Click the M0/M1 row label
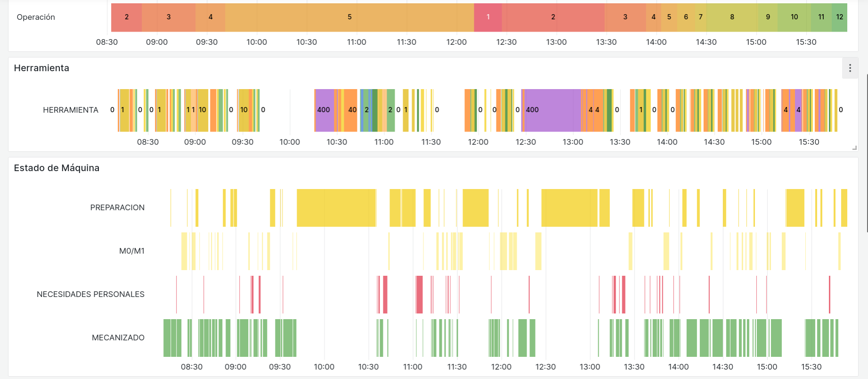The image size is (868, 379). [131, 251]
